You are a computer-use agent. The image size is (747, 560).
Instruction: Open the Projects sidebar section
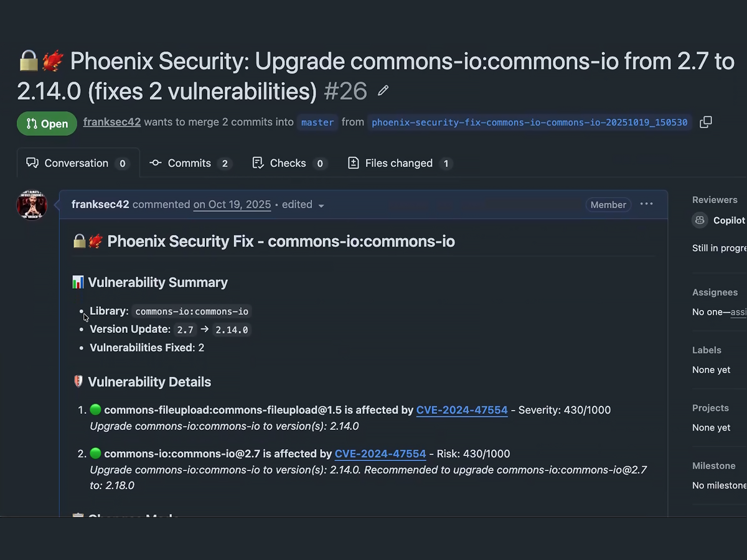pos(710,408)
